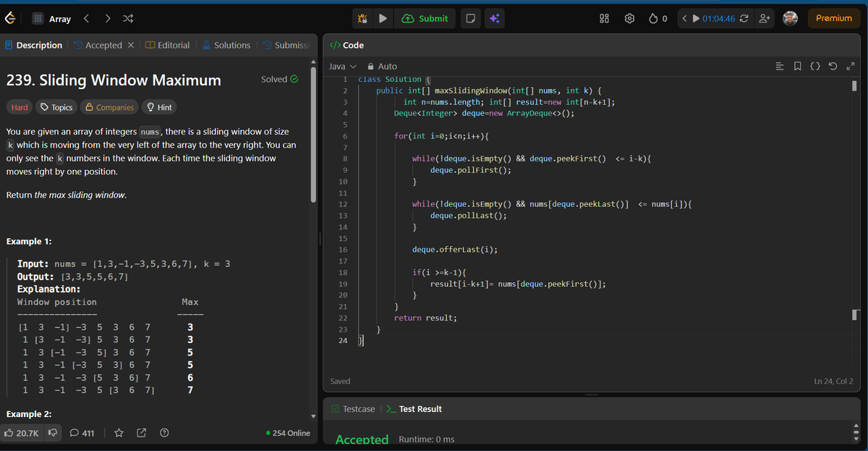Switch to the Description tab
Screen dimensions: 868x451
[x=33, y=45]
